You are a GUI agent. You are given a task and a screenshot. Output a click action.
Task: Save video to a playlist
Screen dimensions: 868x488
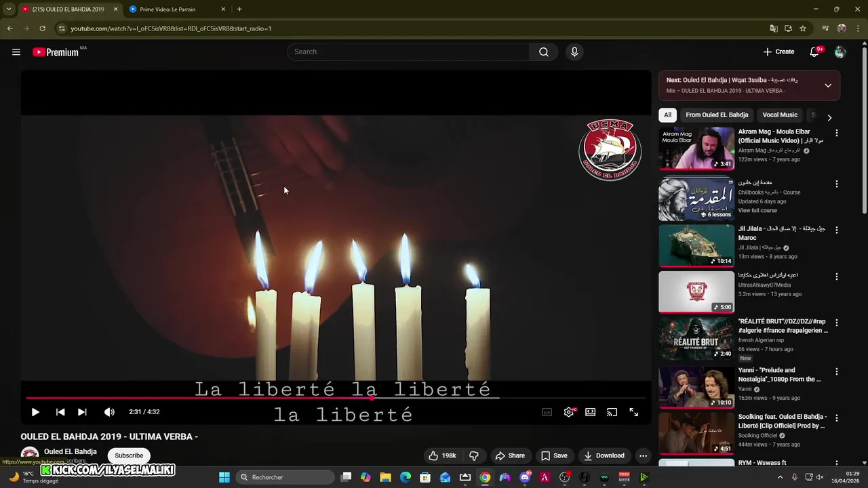click(x=554, y=455)
